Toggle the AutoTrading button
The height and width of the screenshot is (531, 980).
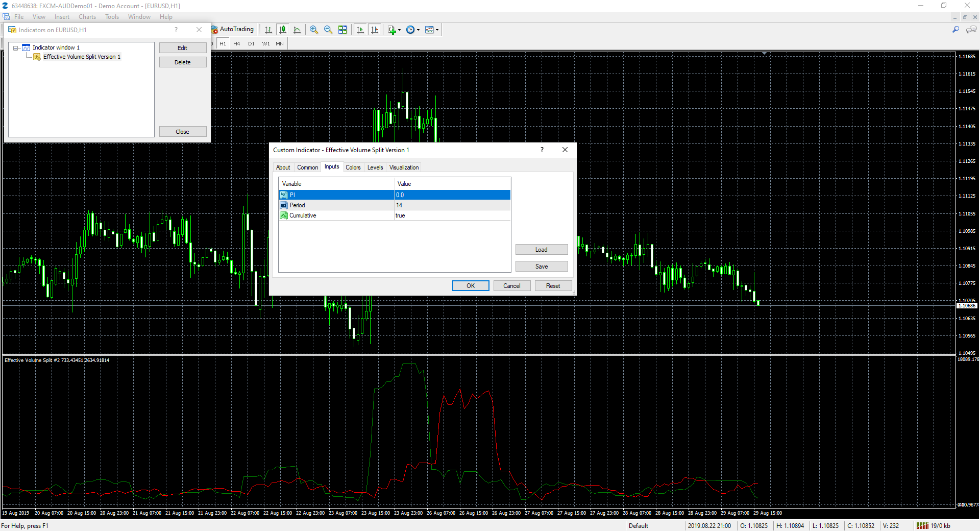pyautogui.click(x=233, y=30)
